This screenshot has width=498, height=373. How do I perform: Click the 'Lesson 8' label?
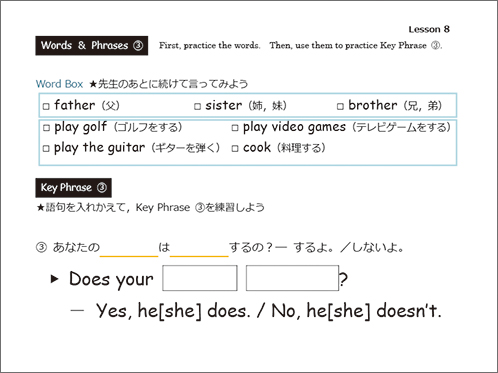[x=429, y=29]
